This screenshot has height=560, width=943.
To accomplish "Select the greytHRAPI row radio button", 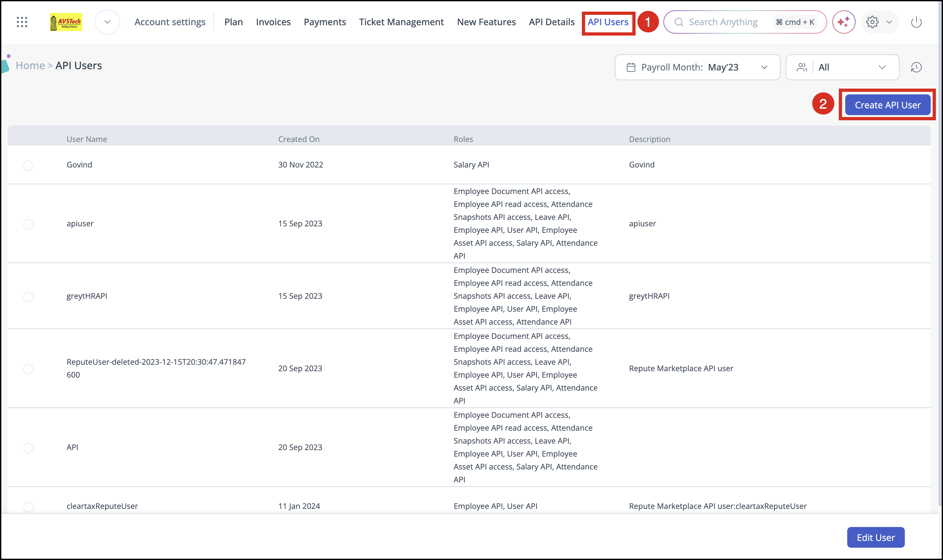I will 28,296.
